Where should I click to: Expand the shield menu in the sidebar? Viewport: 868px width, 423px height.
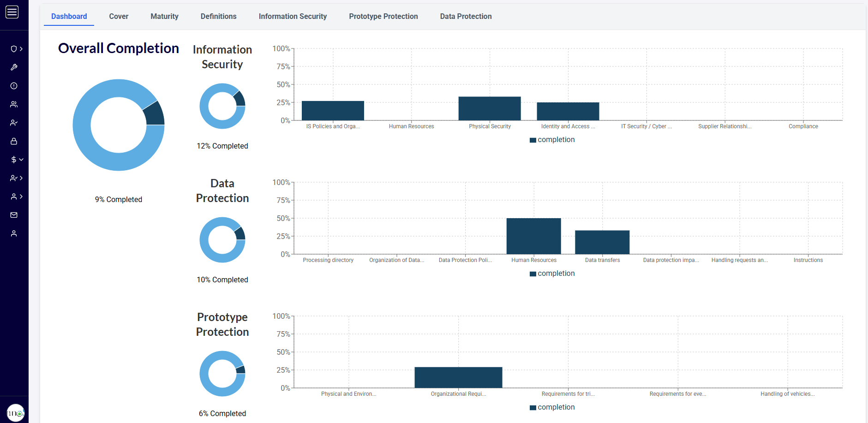(x=17, y=49)
